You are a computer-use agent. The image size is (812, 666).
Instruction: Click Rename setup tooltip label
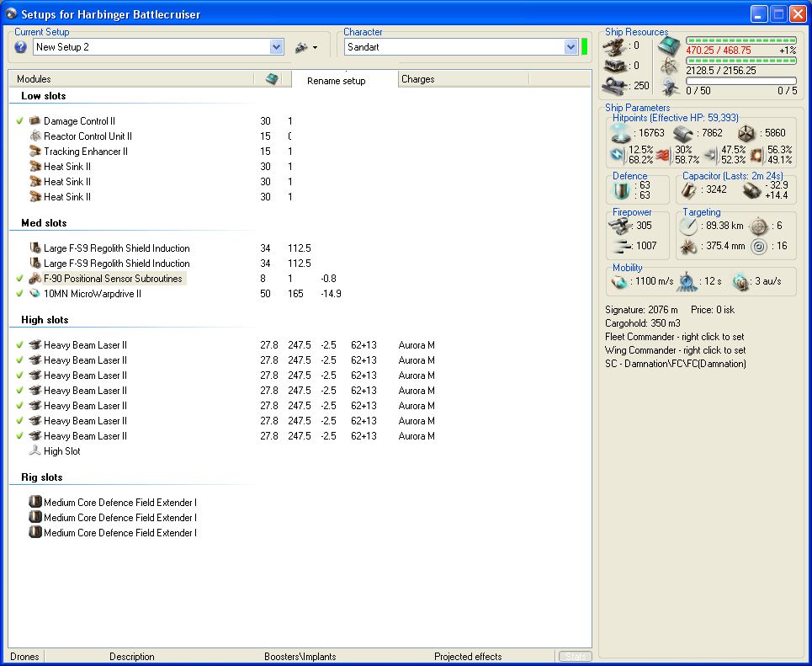[336, 81]
